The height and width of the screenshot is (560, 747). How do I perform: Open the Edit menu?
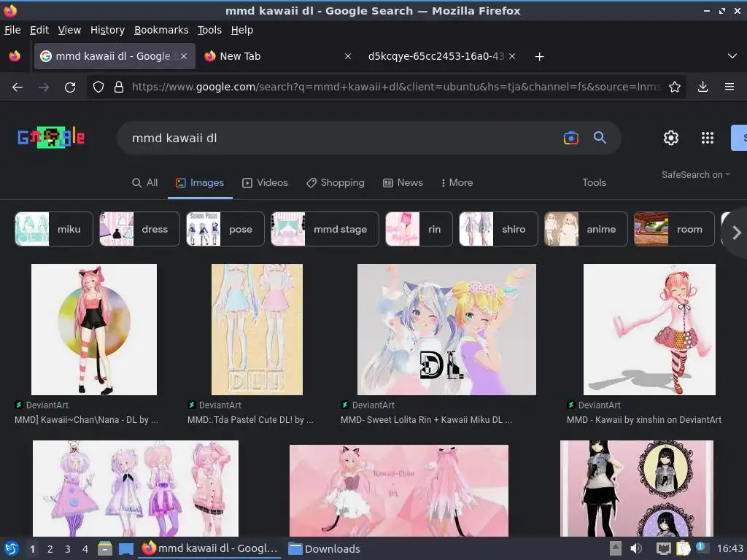coord(39,30)
